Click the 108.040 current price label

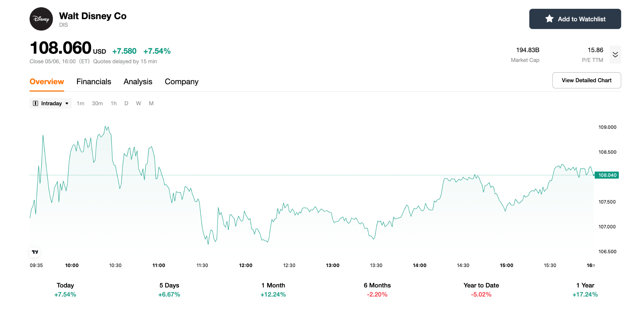pyautogui.click(x=607, y=175)
